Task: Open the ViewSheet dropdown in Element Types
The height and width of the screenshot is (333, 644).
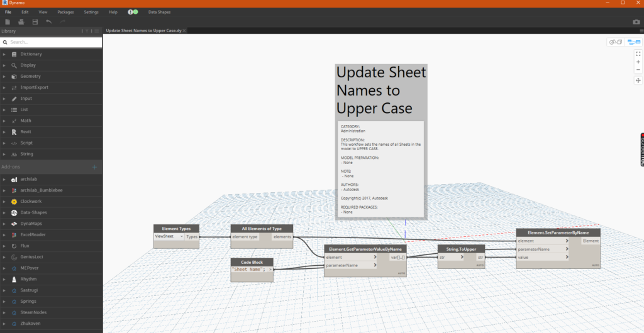Action: coord(169,237)
